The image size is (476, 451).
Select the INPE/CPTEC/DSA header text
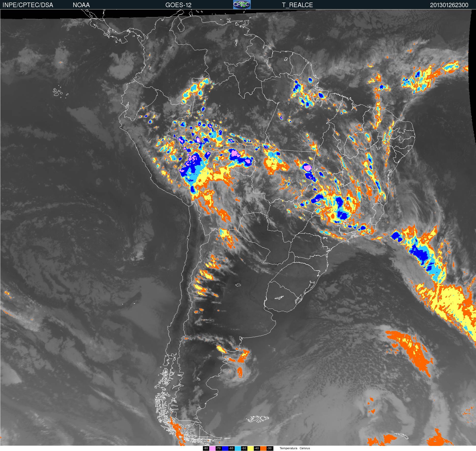(x=28, y=5)
